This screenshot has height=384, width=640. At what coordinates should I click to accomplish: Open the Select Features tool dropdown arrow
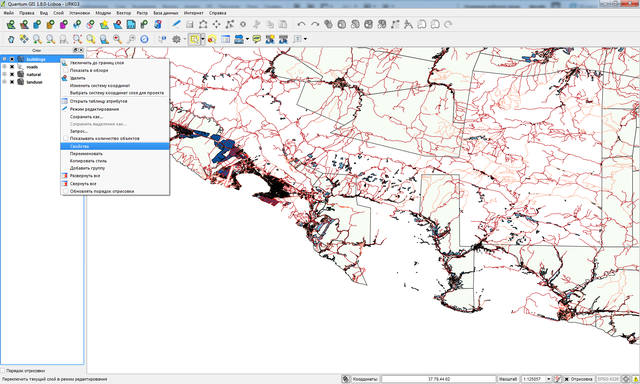coord(203,39)
